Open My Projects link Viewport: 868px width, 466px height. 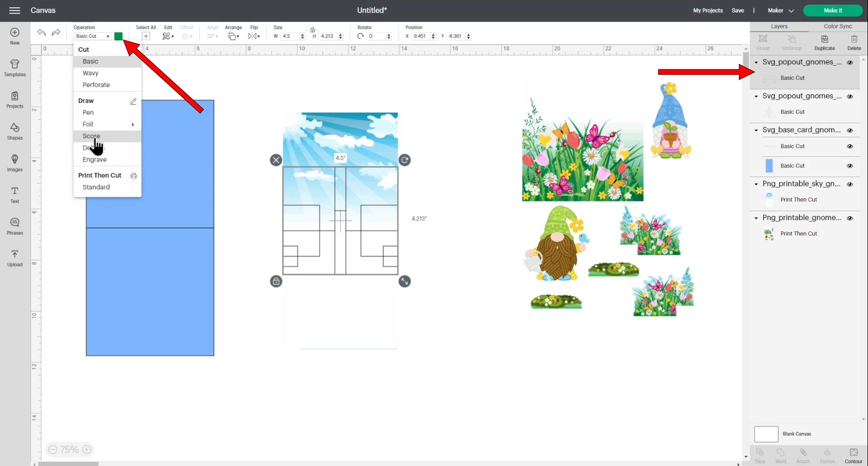pyautogui.click(x=708, y=10)
